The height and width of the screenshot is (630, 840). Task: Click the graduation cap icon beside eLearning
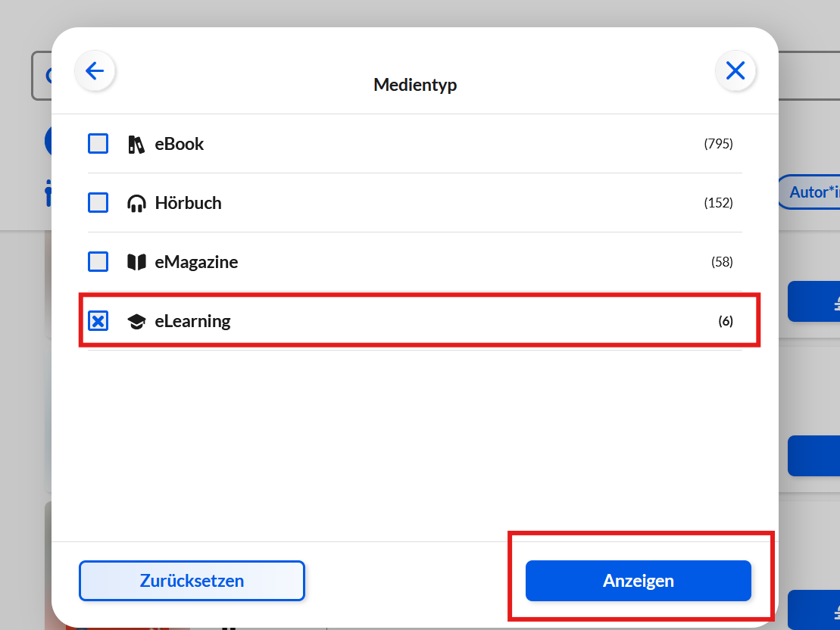(x=136, y=321)
